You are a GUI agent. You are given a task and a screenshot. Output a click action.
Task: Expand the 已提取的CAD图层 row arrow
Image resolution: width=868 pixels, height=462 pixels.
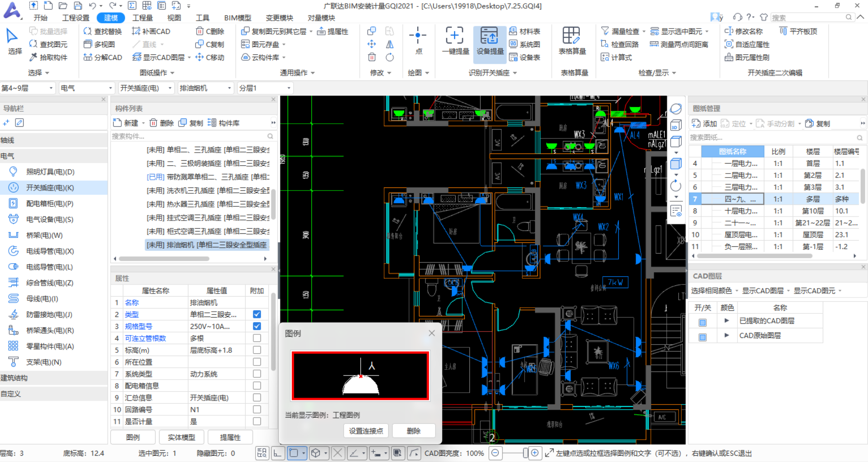pos(727,321)
